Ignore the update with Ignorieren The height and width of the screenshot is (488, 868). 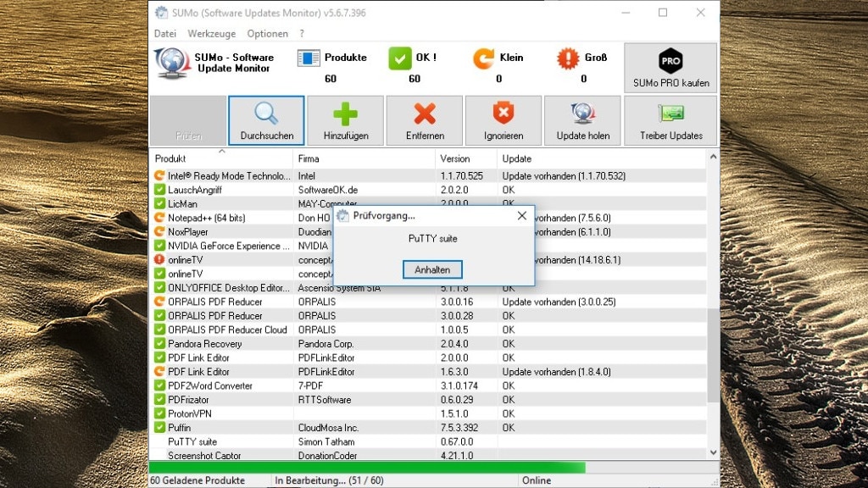tap(504, 120)
